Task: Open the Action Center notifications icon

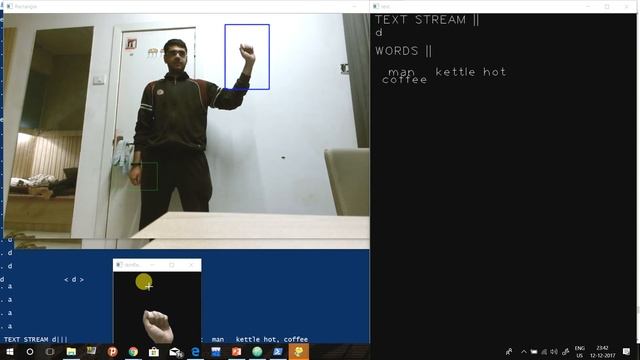Action: pos(627,351)
